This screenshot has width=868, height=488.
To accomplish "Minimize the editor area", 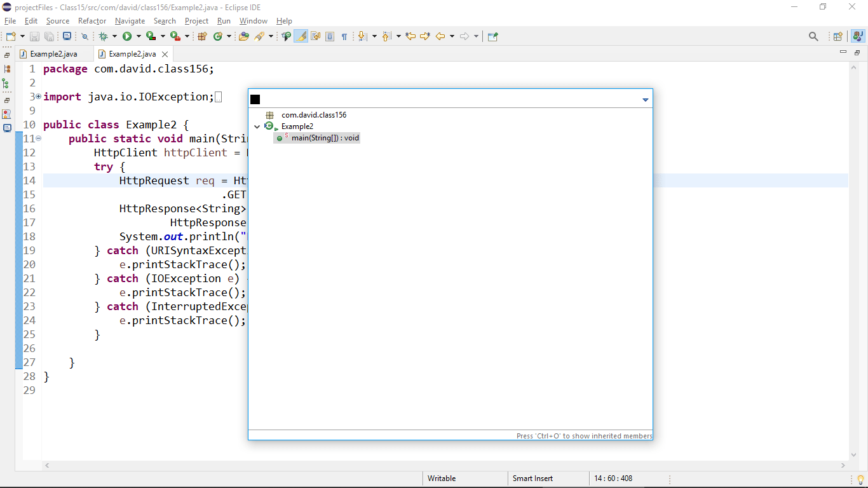I will [843, 52].
